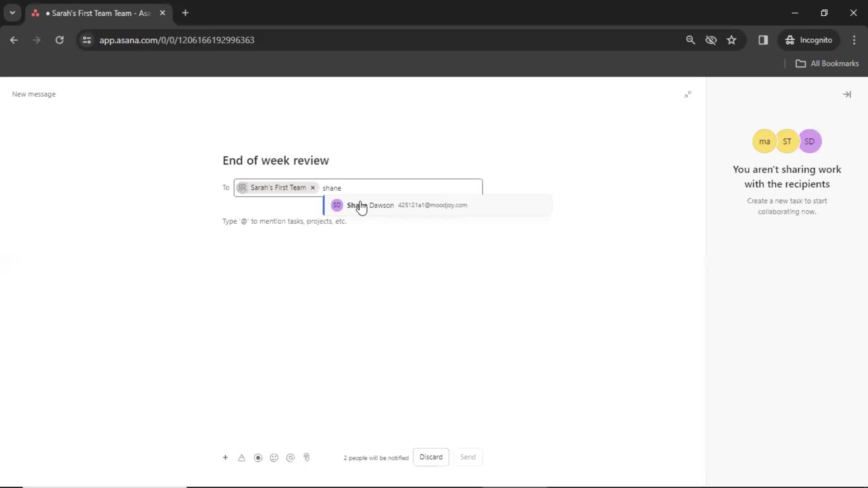
Task: Open the emoji picker
Action: pyautogui.click(x=274, y=458)
